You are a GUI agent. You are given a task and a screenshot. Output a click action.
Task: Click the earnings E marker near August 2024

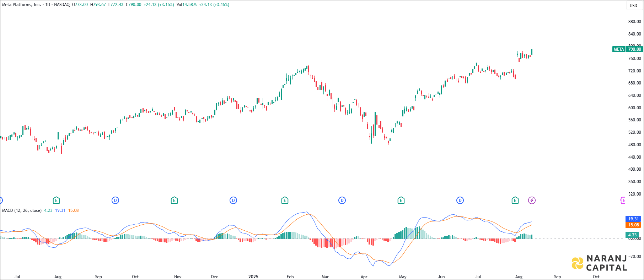(56, 201)
